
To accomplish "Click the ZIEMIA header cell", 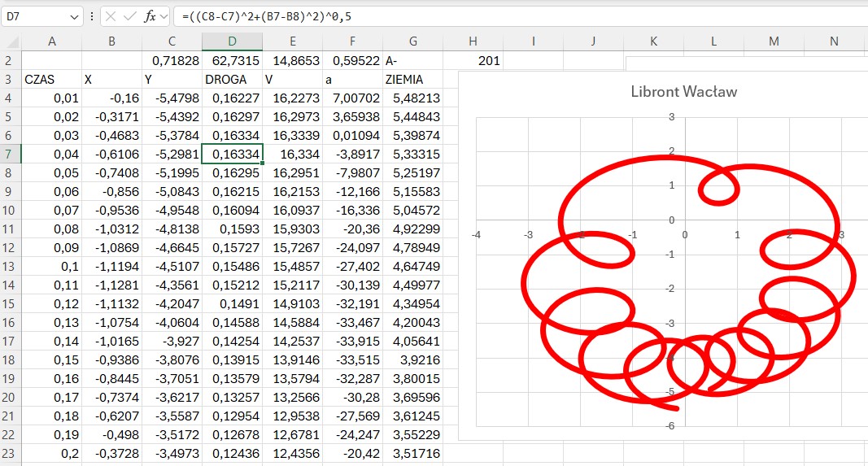I will 412,80.
